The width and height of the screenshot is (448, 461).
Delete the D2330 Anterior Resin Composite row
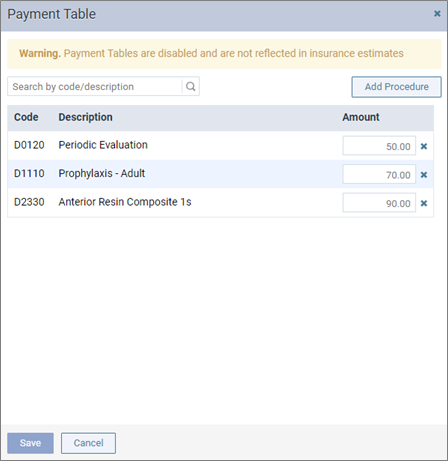coord(424,203)
